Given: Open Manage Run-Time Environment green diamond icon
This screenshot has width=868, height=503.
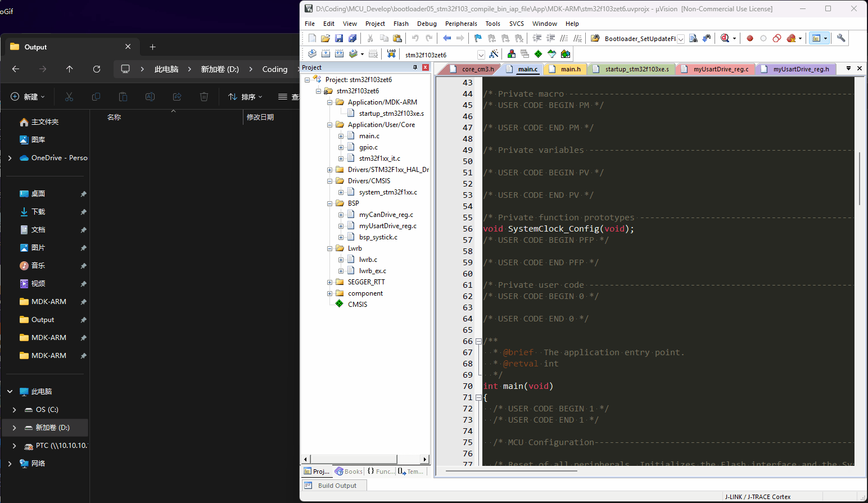Looking at the screenshot, I should point(538,54).
